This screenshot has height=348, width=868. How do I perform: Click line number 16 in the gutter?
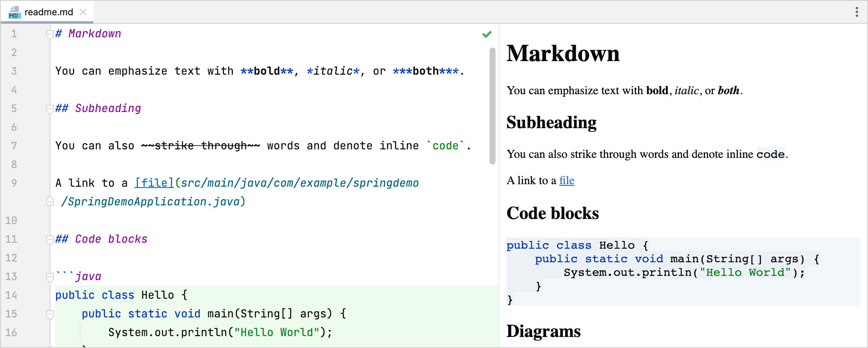[11, 332]
